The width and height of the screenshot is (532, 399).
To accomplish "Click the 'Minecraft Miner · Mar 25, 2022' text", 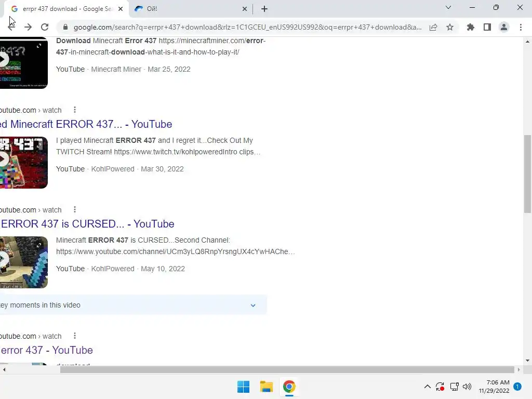I will click(x=141, y=69).
